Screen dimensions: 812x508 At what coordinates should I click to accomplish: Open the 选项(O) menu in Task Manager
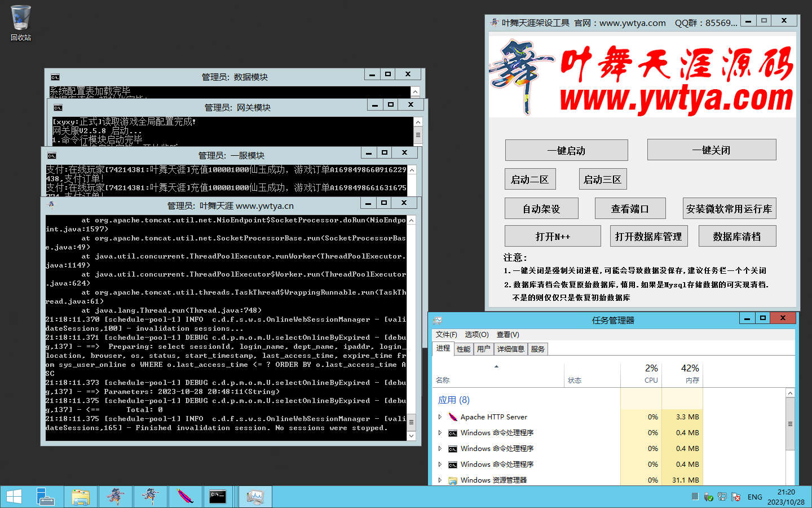pos(476,335)
